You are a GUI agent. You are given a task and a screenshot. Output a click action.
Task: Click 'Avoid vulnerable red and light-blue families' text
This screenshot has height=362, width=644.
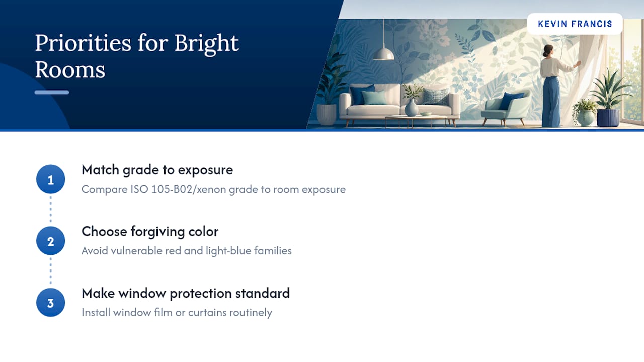(x=187, y=250)
